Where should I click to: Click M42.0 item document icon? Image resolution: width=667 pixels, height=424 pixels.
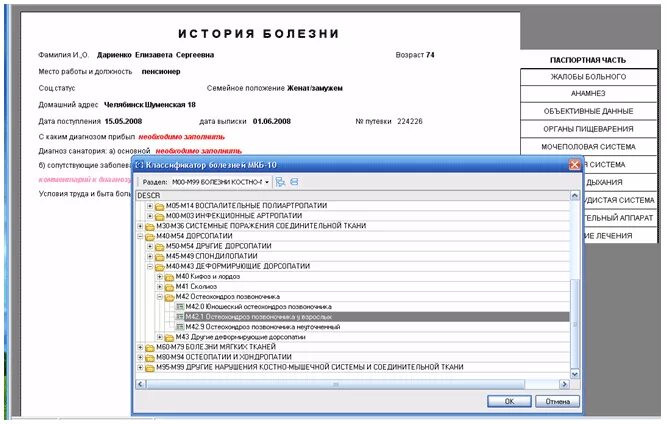coord(180,307)
